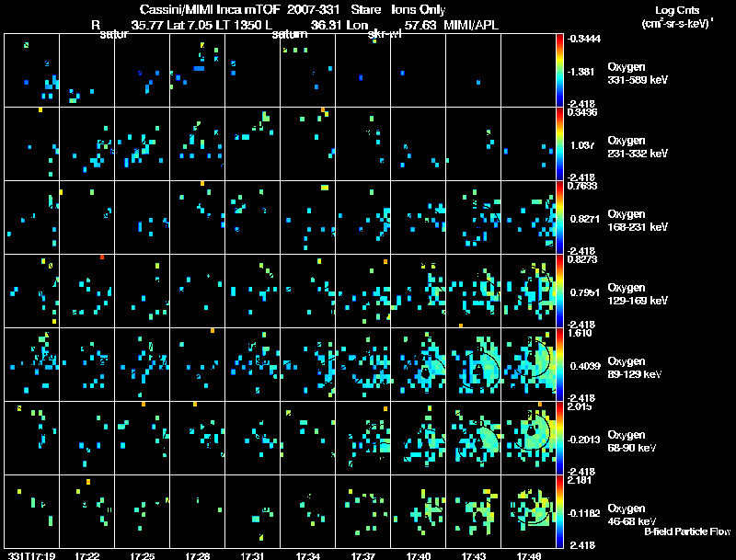Select the last-column panel in Oxygen 46-68 keV row
The height and width of the screenshot is (560, 736).
(528, 511)
